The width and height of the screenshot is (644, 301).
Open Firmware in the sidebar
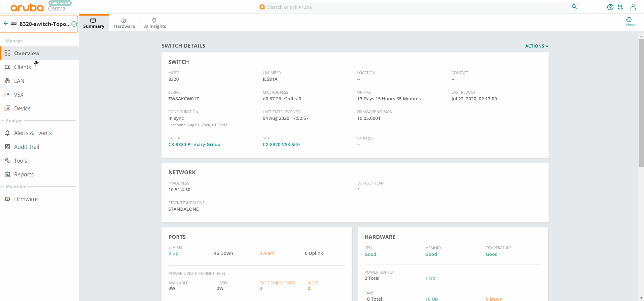(39, 199)
